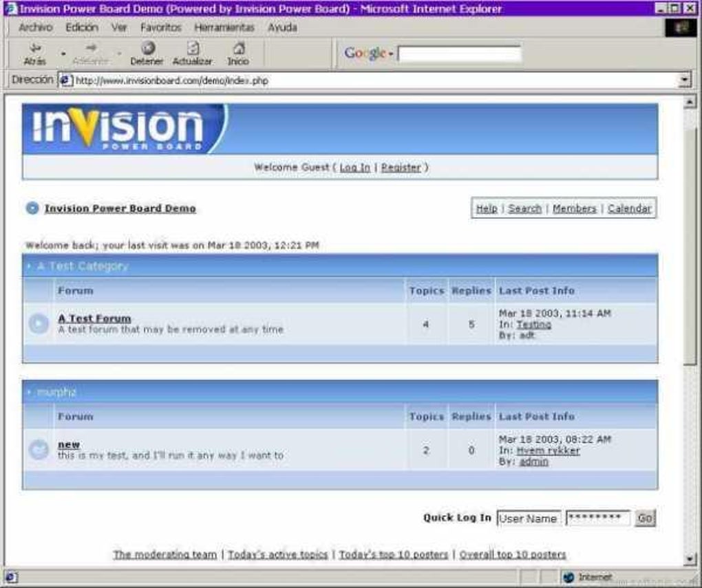Click the Internet zone status icon

[x=568, y=577]
